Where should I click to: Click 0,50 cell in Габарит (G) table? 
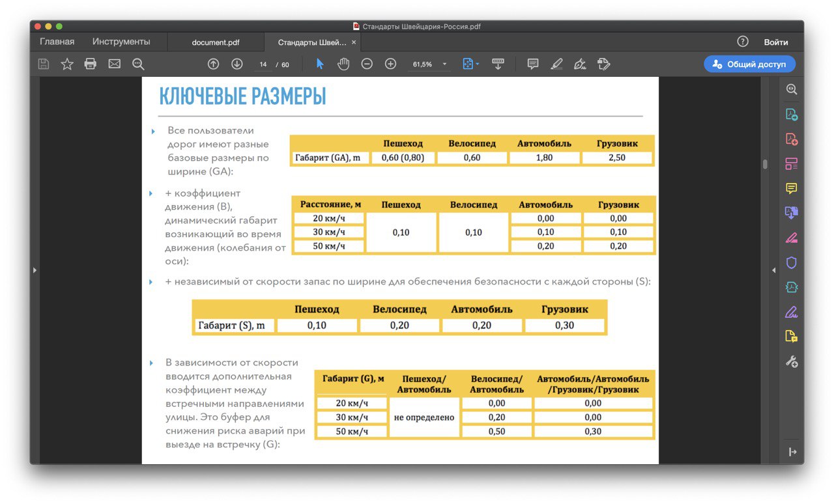[496, 431]
